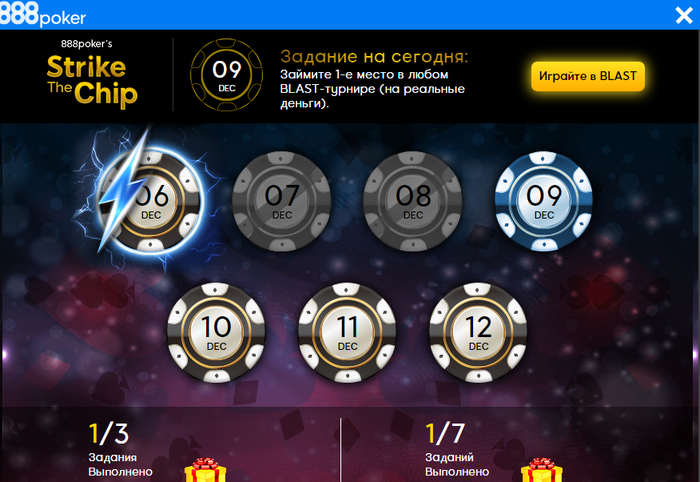This screenshot has width=700, height=482.
Task: Click the Играйте в BLAST button
Action: (588, 76)
